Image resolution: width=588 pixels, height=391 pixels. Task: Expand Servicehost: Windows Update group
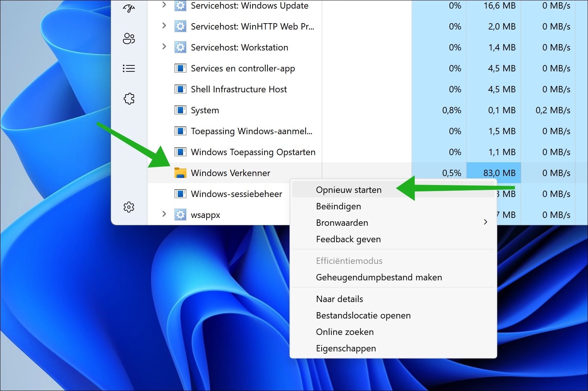164,5
